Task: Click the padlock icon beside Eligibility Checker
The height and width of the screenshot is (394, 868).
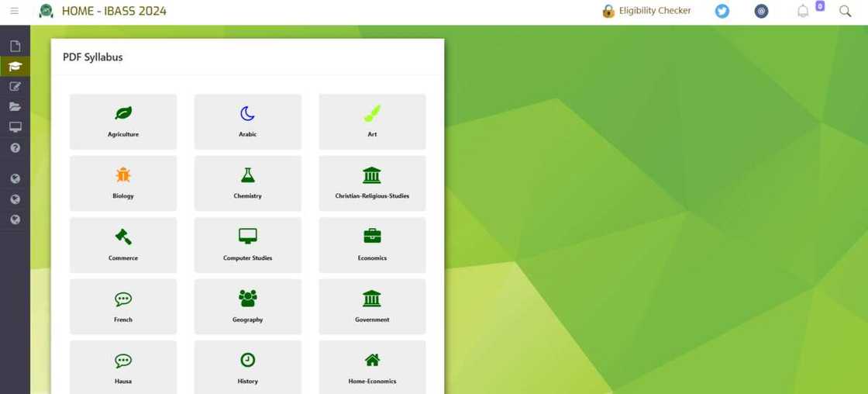Action: pos(608,11)
